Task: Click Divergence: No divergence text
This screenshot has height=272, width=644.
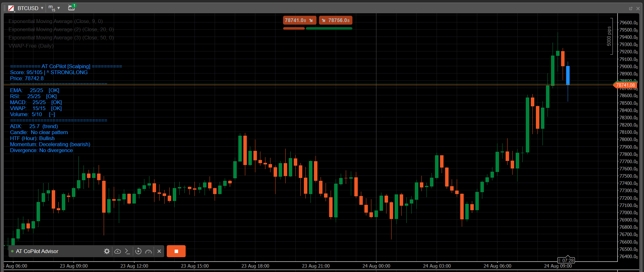Action: 41,150
